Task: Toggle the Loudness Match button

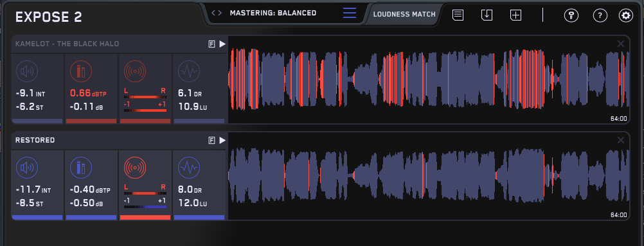Action: (x=404, y=14)
